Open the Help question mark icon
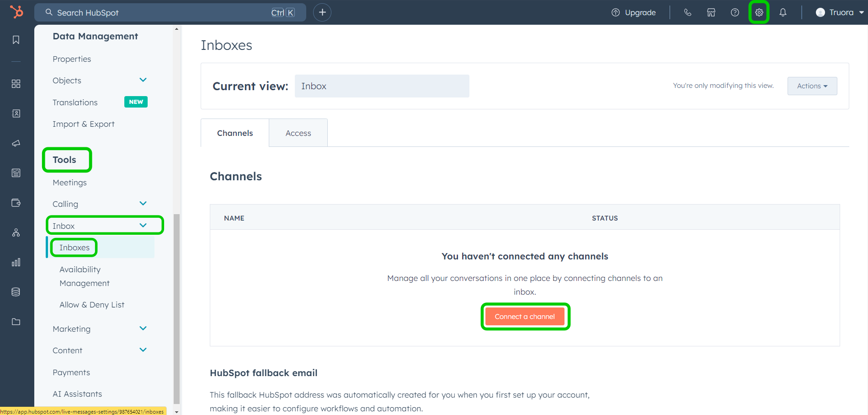Viewport: 868px width, 415px height. [x=735, y=12]
